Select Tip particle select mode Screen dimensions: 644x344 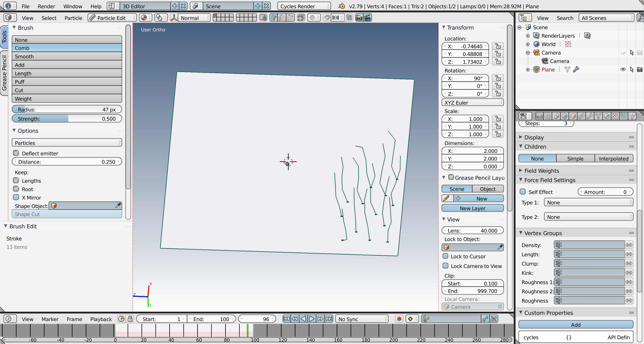pos(290,18)
